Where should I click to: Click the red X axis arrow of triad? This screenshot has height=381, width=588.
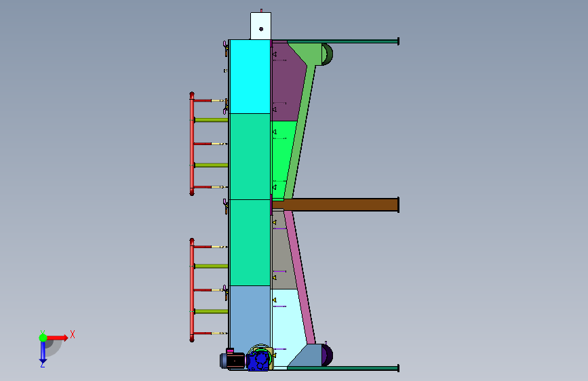click(x=58, y=338)
